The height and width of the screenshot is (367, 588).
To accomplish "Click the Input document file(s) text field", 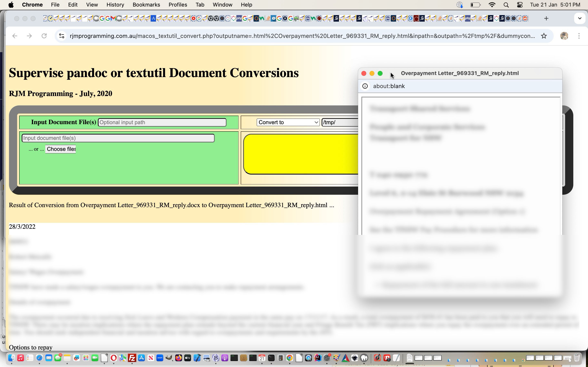I will [118, 138].
